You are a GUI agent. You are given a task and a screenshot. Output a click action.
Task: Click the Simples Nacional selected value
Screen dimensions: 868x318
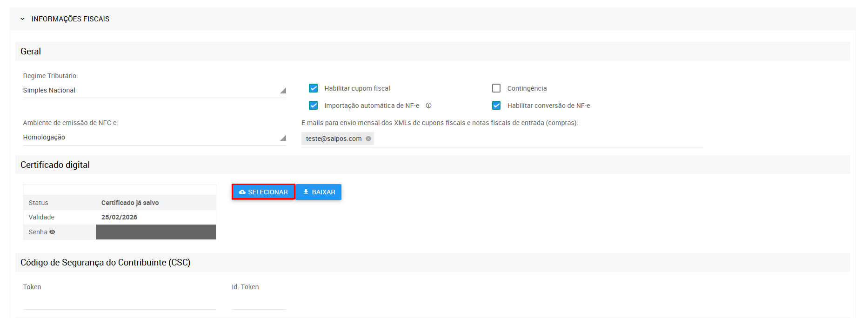[x=49, y=90]
